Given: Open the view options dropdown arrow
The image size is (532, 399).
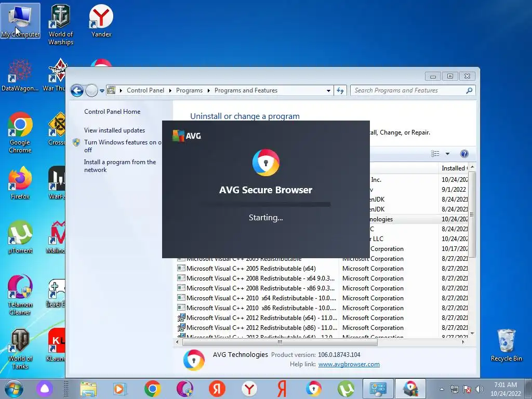Looking at the screenshot, I should coord(447,154).
